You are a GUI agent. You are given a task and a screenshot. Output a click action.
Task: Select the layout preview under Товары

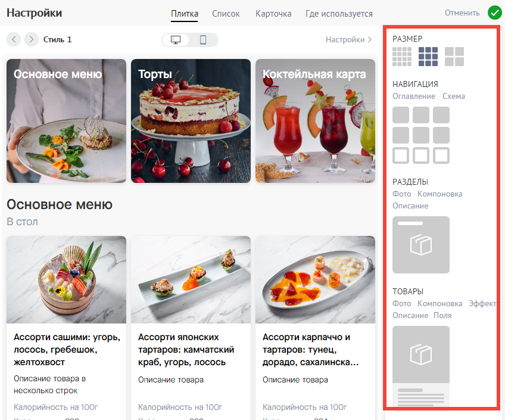point(421,366)
